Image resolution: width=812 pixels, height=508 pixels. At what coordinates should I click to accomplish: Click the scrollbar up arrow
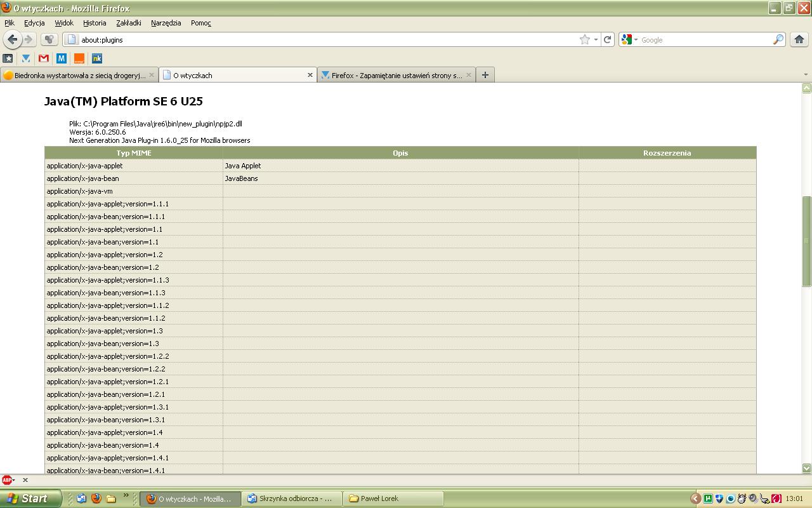(x=806, y=88)
